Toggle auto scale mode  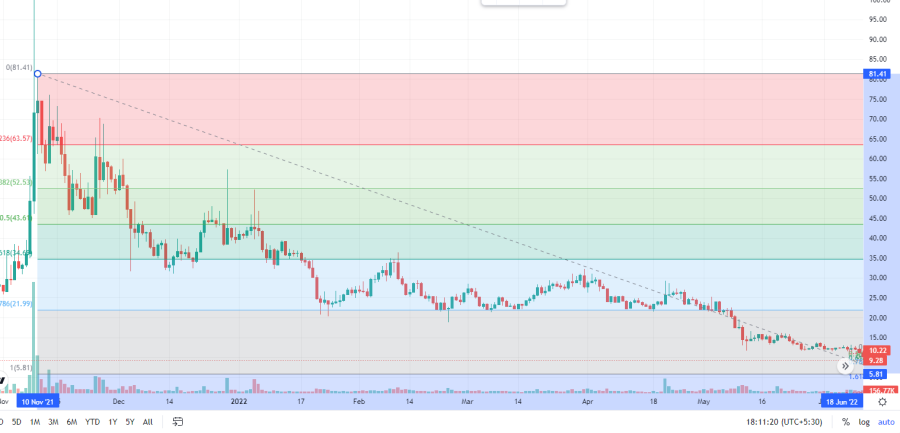point(886,422)
